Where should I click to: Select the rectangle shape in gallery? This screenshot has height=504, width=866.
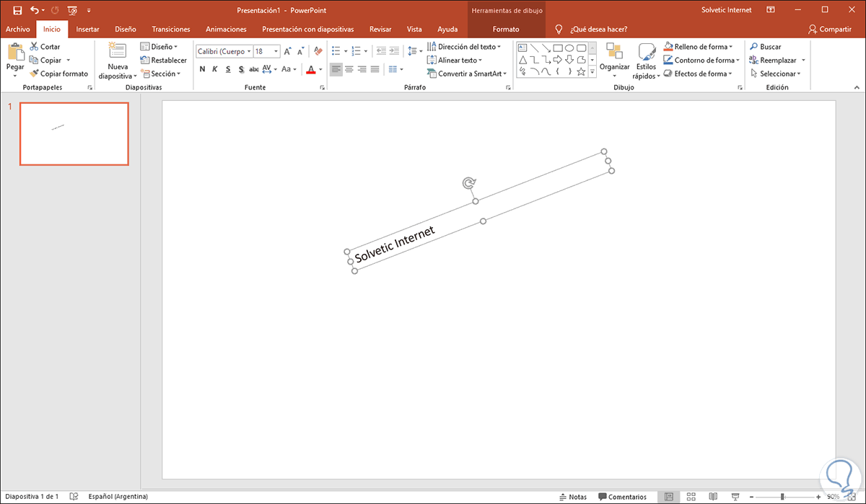pos(558,48)
